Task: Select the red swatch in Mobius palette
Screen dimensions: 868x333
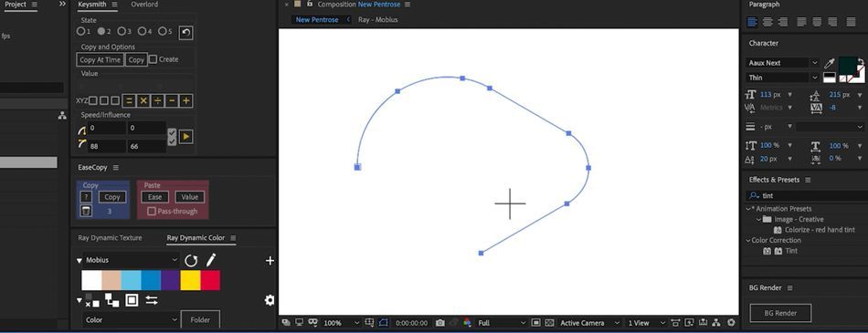Action: pos(210,280)
